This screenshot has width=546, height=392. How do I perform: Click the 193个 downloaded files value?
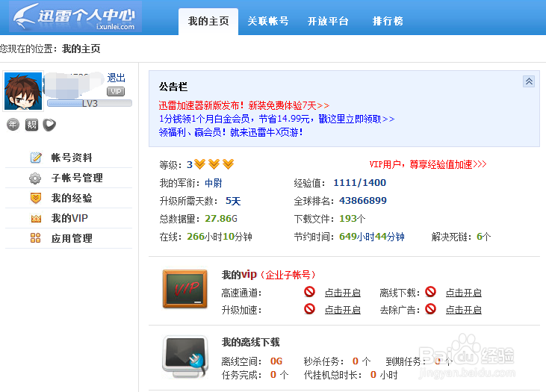tap(353, 219)
